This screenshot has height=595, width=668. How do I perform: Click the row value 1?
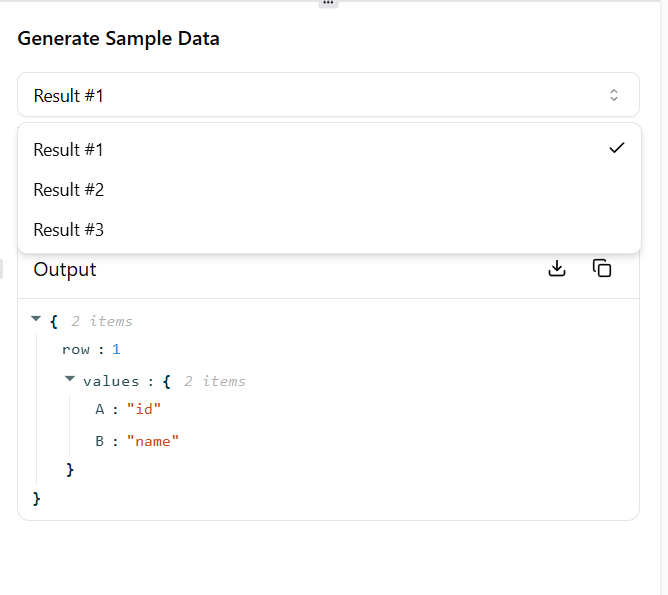tap(116, 350)
